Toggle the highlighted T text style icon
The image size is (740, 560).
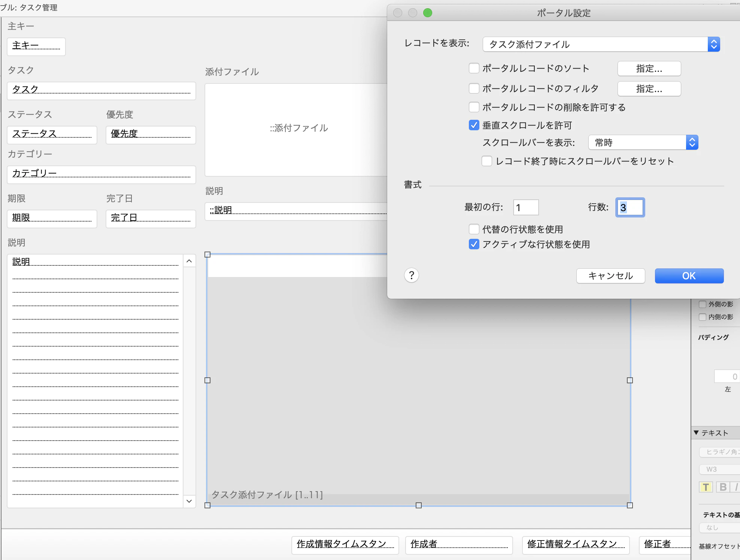coord(706,487)
